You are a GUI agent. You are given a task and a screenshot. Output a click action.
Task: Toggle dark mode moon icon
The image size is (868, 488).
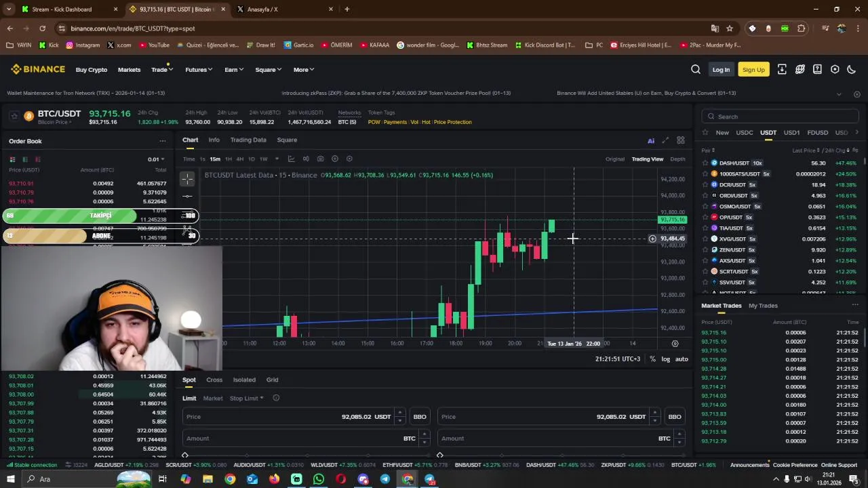click(852, 69)
